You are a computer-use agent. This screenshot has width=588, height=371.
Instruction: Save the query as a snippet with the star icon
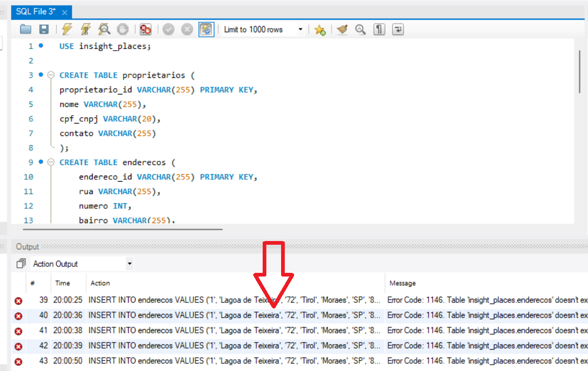[x=320, y=29]
